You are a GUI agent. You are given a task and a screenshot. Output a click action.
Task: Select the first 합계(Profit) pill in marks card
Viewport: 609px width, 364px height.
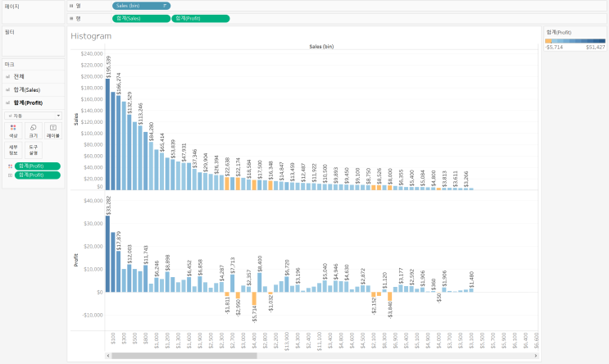[x=37, y=166]
